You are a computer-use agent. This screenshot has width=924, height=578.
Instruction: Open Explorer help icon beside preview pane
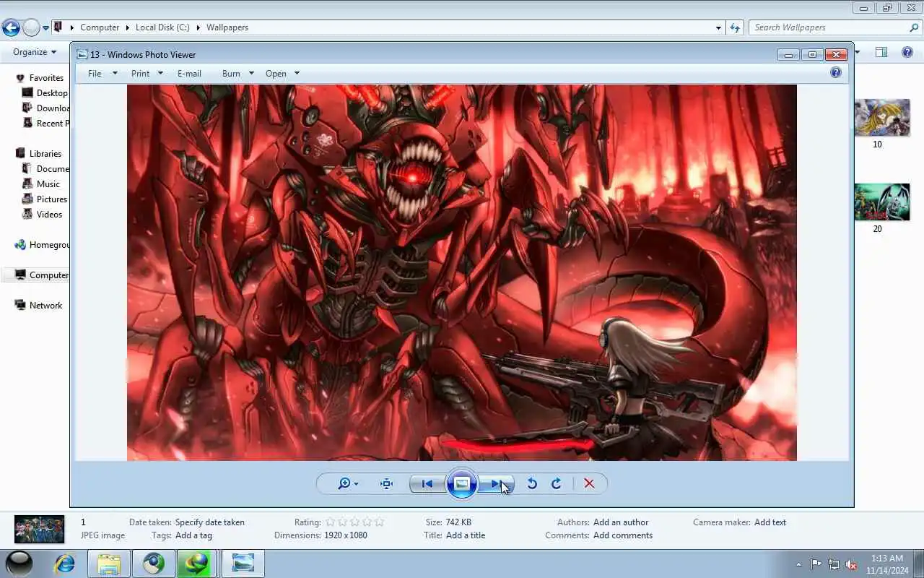coord(907,52)
